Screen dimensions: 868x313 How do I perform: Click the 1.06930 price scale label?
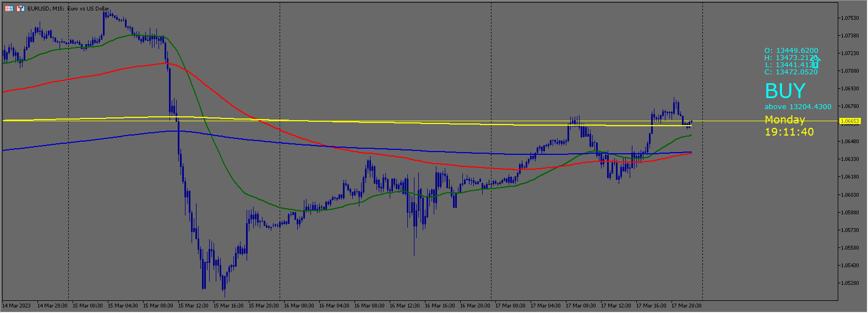click(850, 89)
